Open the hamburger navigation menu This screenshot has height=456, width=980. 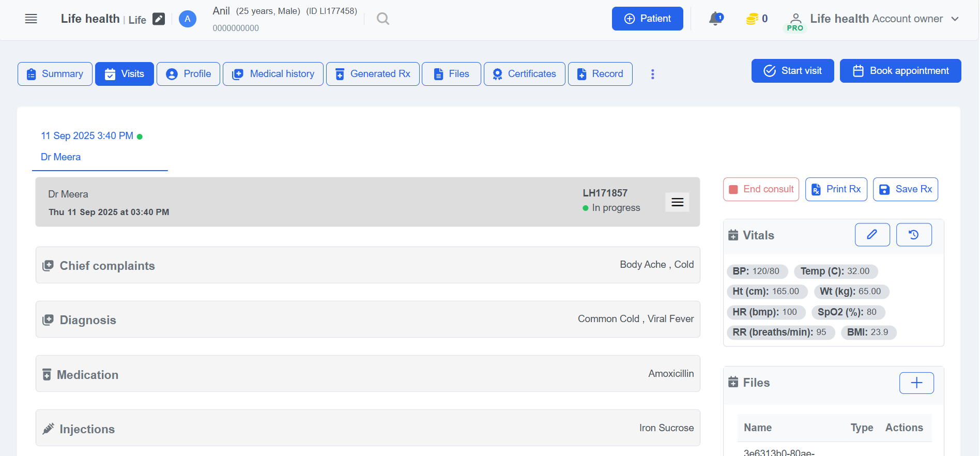point(31,19)
